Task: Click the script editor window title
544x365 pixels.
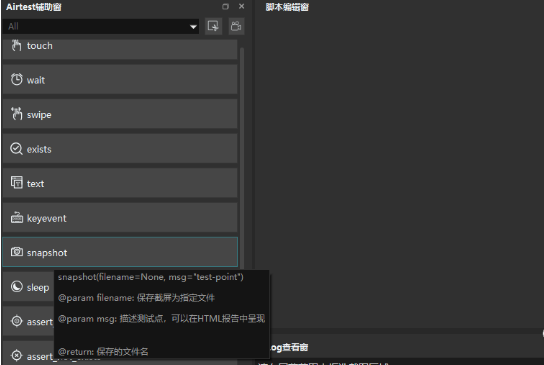Action: pyautogui.click(x=287, y=7)
